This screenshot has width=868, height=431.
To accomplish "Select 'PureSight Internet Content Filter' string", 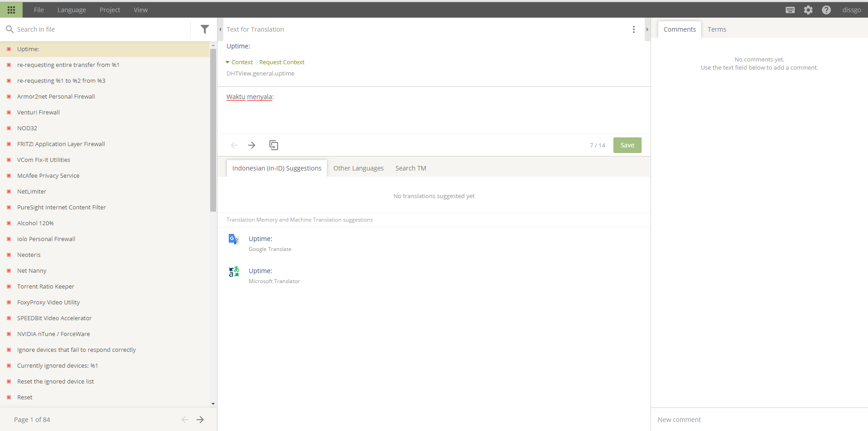I will click(x=105, y=207).
